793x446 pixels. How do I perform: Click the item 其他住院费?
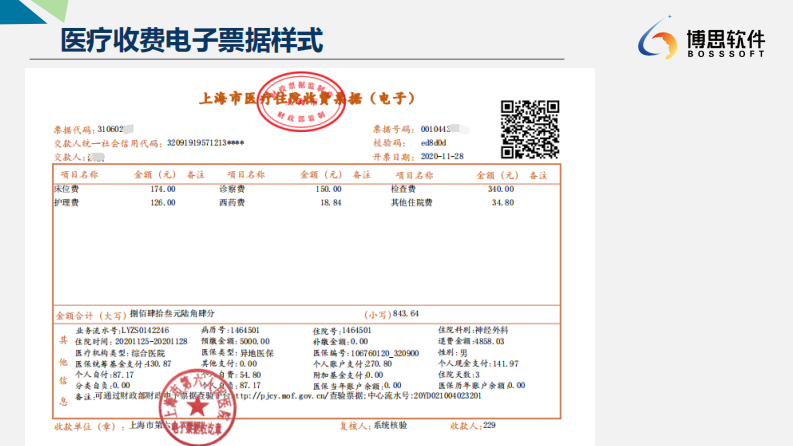(x=412, y=203)
